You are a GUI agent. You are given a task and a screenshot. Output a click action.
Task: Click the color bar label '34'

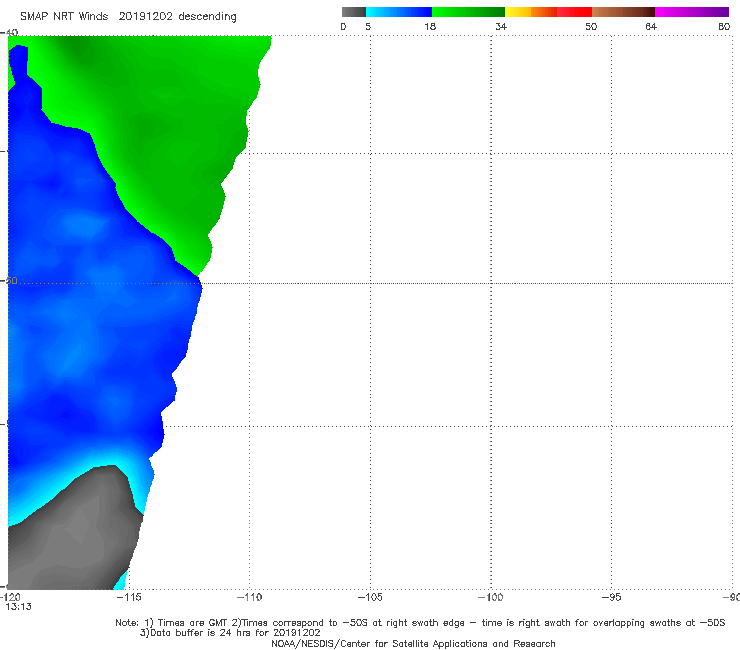point(501,27)
